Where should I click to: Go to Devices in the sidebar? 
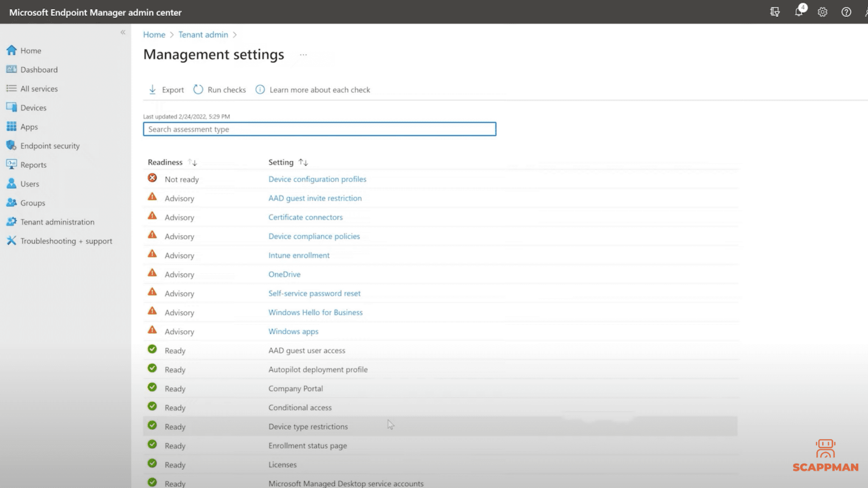(33, 108)
